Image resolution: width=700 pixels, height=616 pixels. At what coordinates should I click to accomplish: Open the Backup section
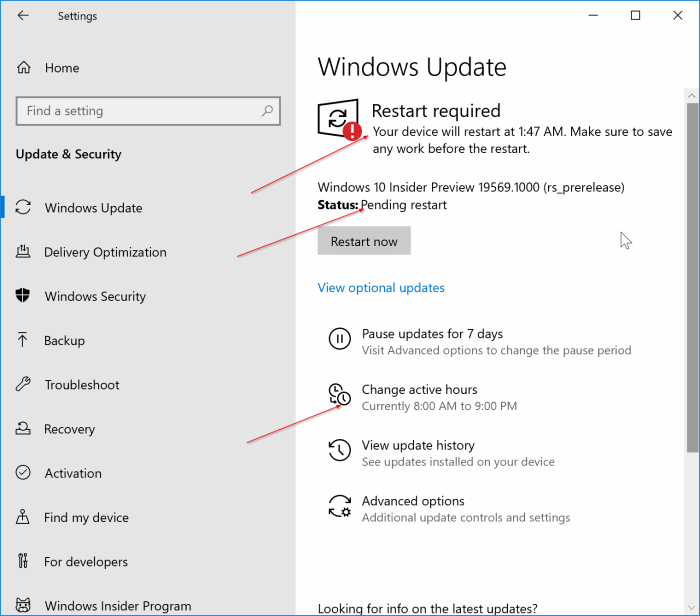(64, 341)
